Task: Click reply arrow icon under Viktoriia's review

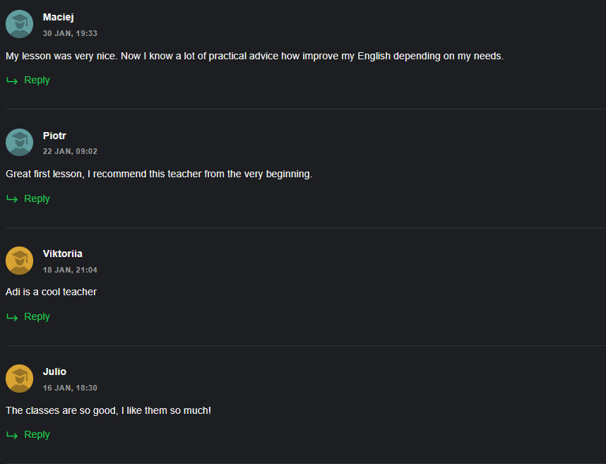Action: coord(12,317)
